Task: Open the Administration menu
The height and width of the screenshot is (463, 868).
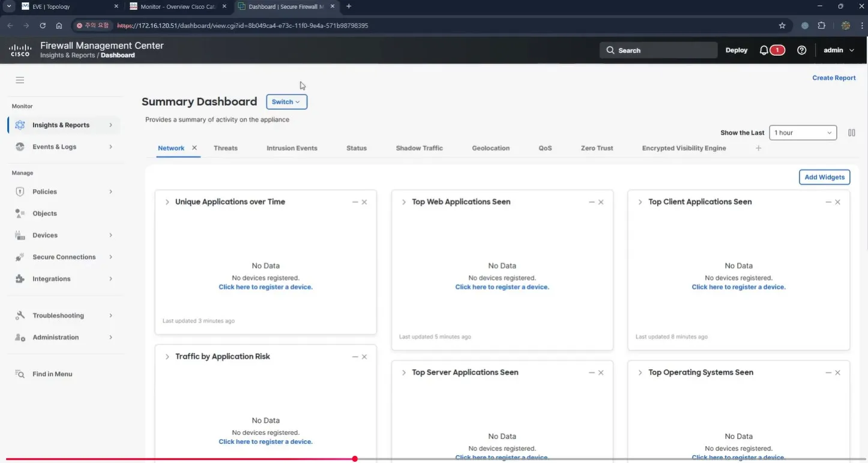Action: (64, 337)
